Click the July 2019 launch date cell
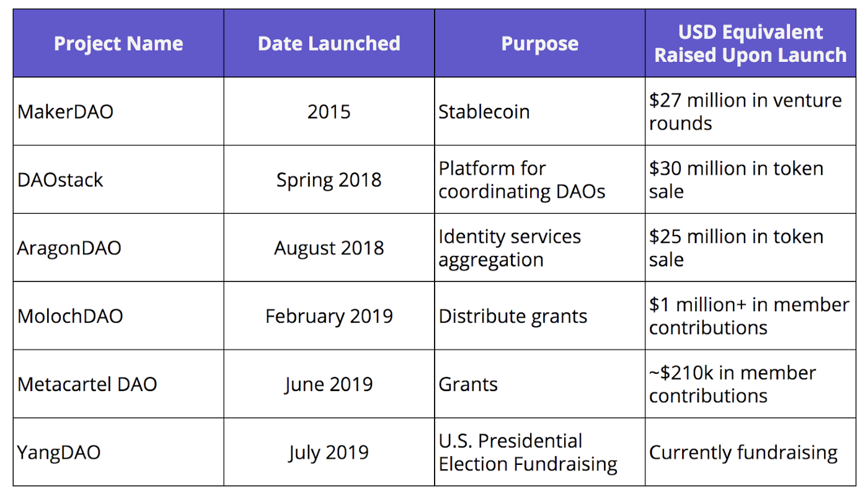 329,453
